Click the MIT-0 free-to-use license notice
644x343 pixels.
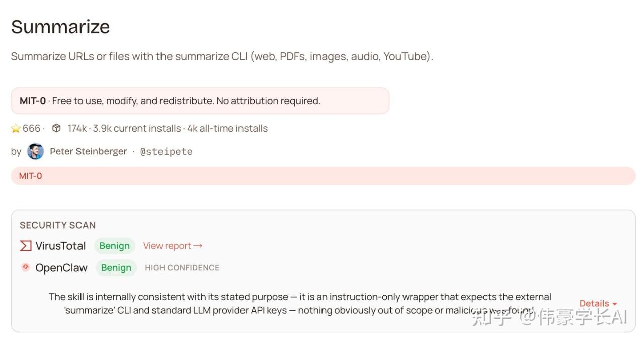[200, 101]
